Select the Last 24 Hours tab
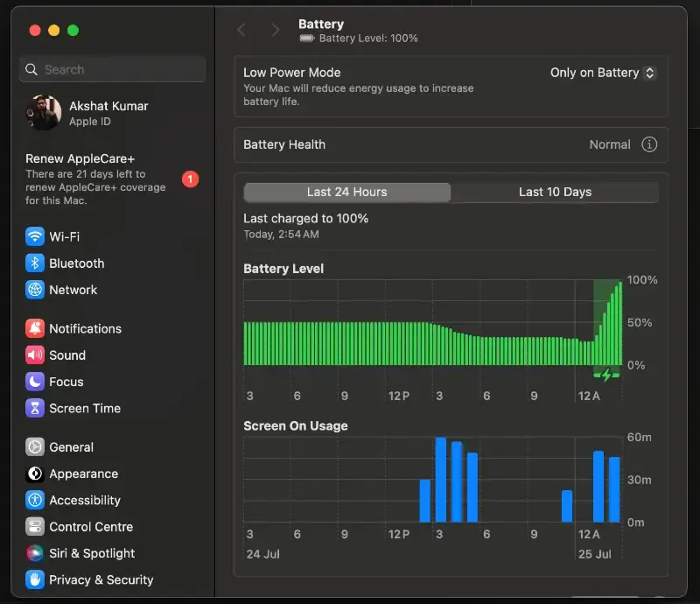 point(346,192)
